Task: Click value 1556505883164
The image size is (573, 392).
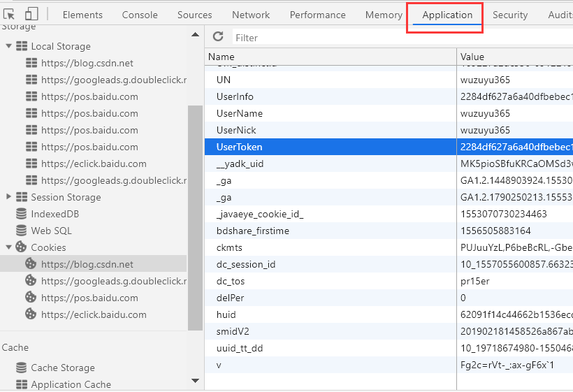Action: [x=495, y=231]
